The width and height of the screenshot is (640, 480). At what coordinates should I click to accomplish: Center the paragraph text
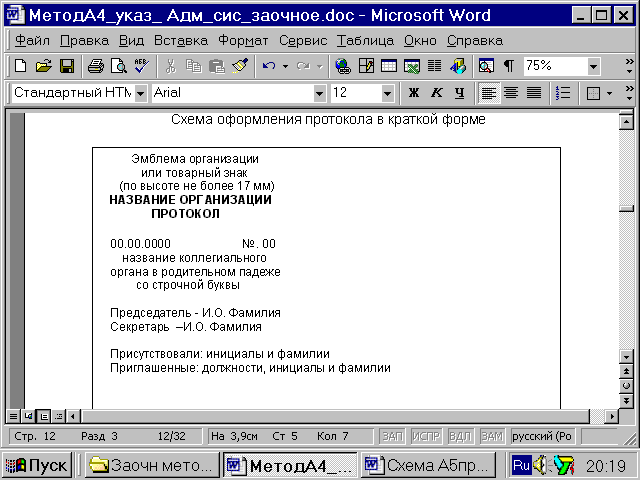[511, 93]
